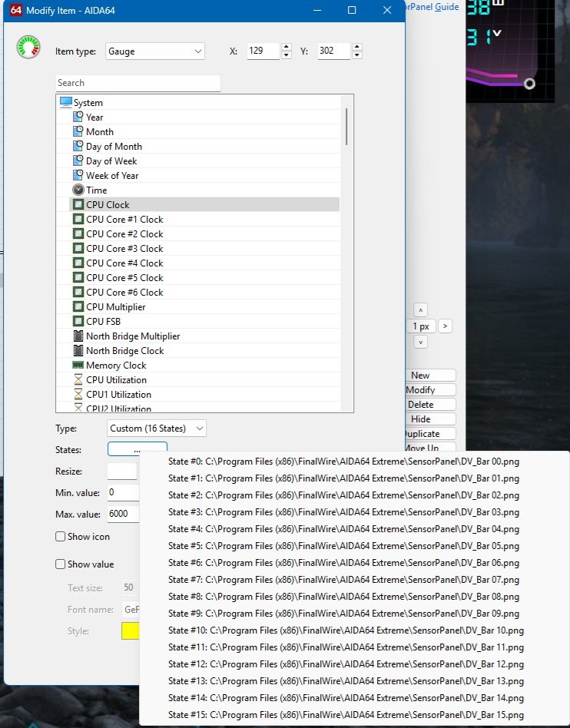This screenshot has width=570, height=728.
Task: Click the Memory Clock RAM icon
Action: [78, 365]
